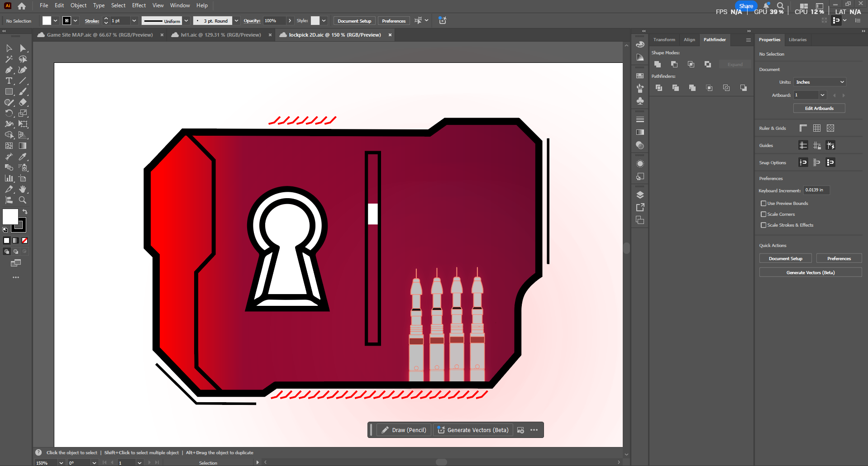This screenshot has height=466, width=868.
Task: Enable Use Preview Bounds checkbox
Action: click(x=763, y=204)
